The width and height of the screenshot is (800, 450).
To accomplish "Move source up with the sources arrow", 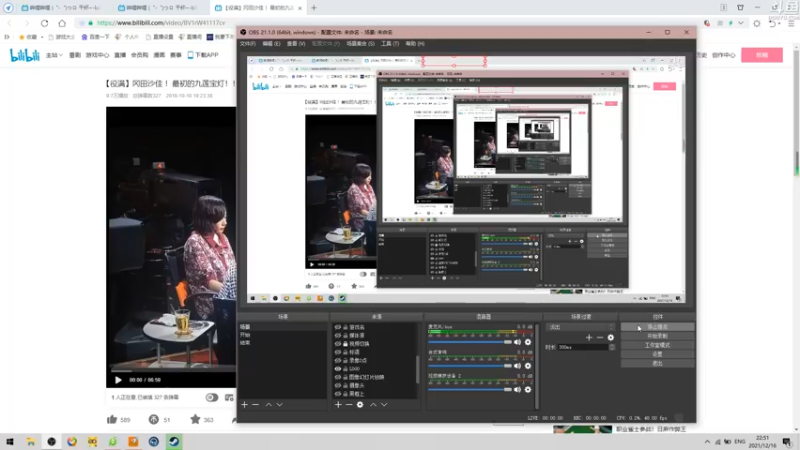I will (x=373, y=405).
